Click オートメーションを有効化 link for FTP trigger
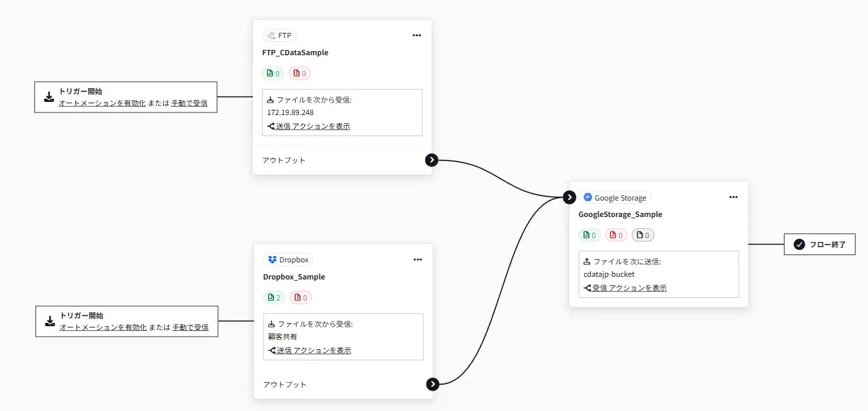 pyautogui.click(x=102, y=103)
